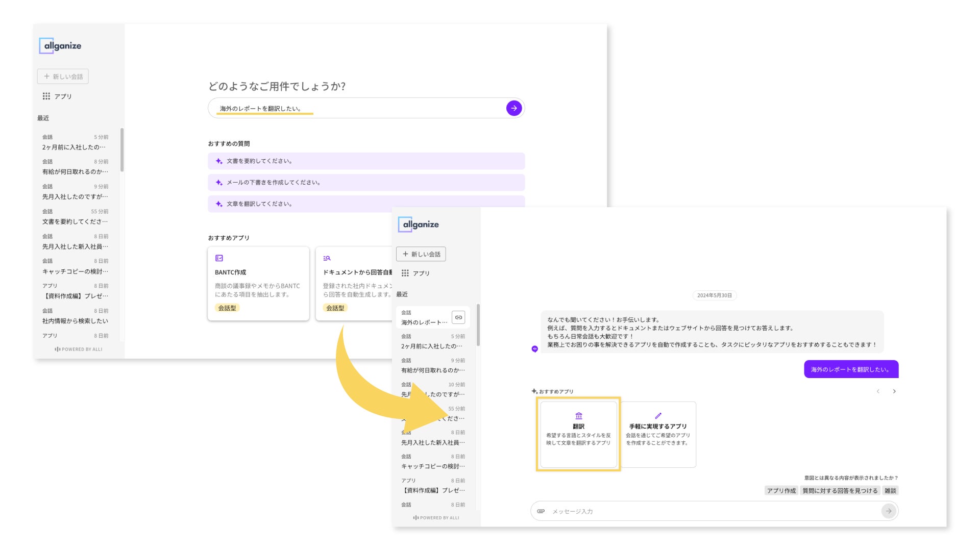Select the 翻訳 translation app card

coord(578,434)
